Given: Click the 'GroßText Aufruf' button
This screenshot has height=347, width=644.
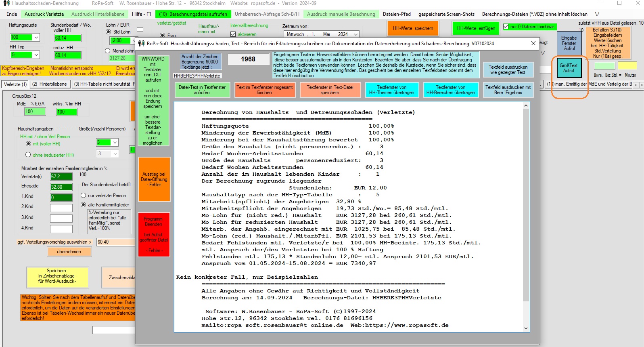Looking at the screenshot, I should 569,68.
